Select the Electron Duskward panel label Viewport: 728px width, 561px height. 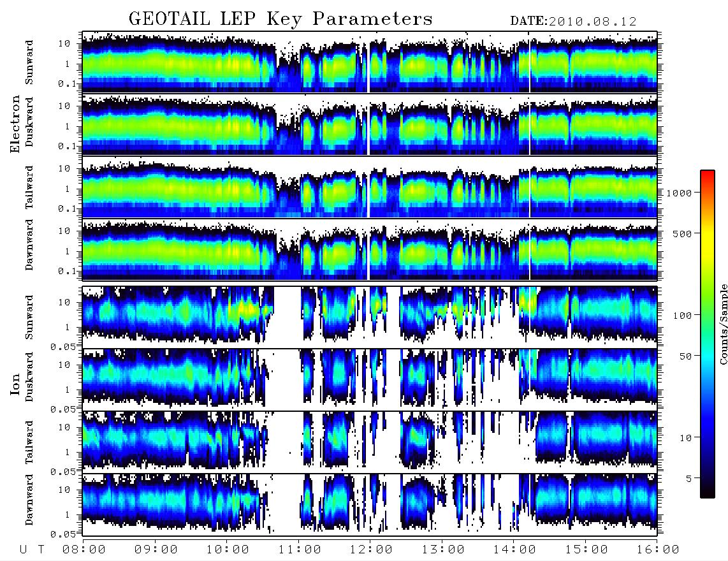(29, 122)
